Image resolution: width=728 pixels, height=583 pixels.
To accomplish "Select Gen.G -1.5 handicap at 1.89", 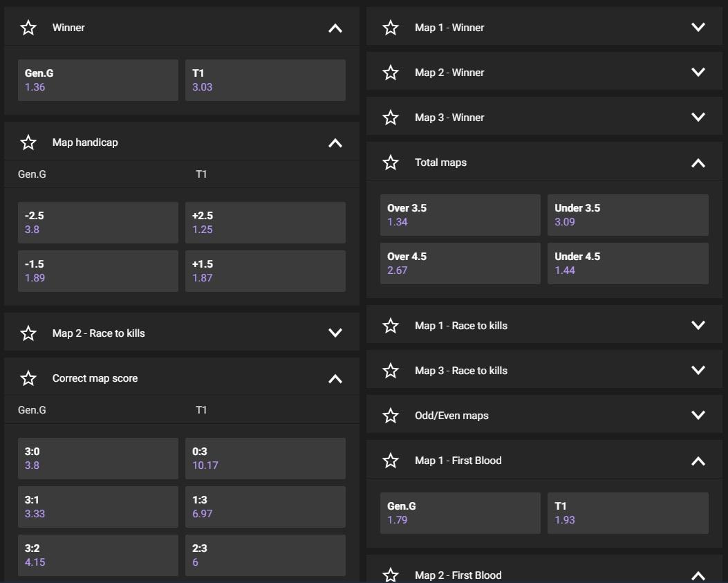I will [x=98, y=271].
